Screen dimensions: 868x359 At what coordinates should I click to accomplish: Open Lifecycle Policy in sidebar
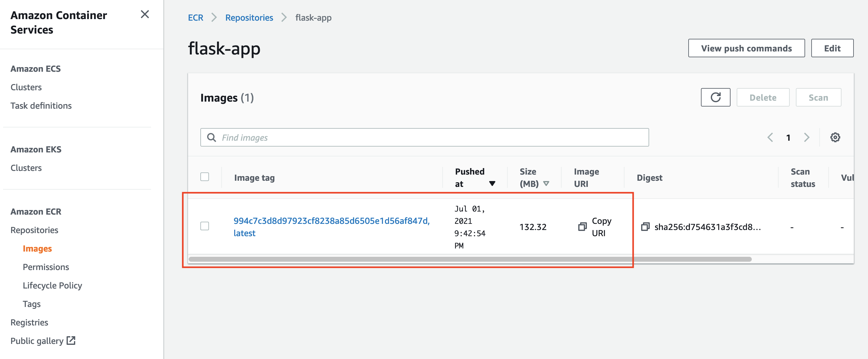[52, 286]
